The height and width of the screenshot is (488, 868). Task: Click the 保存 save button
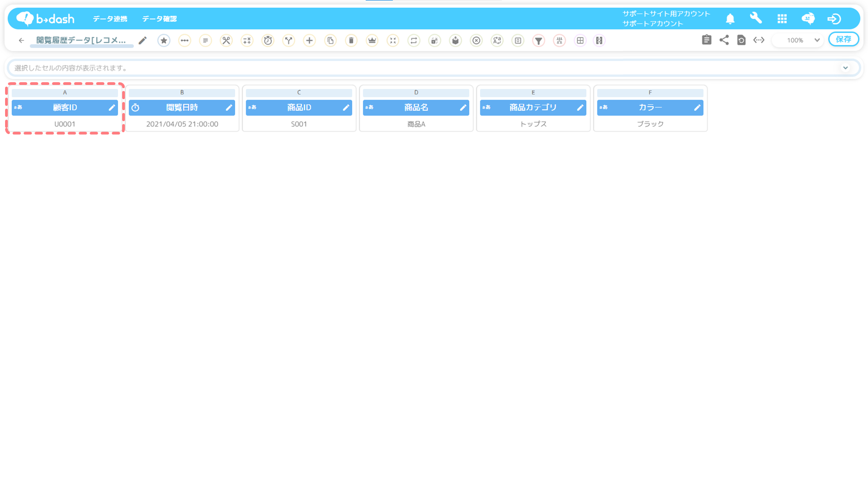[844, 39]
